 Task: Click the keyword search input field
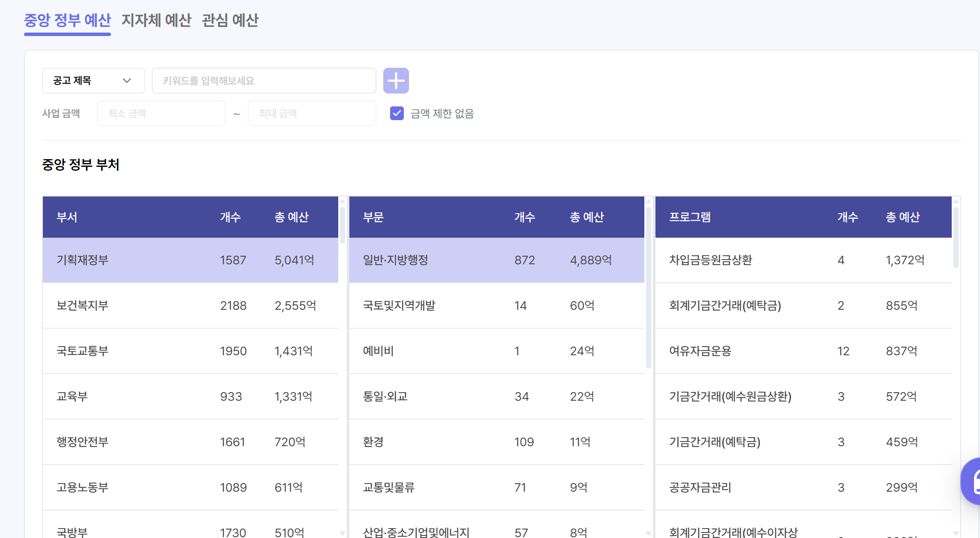(264, 81)
